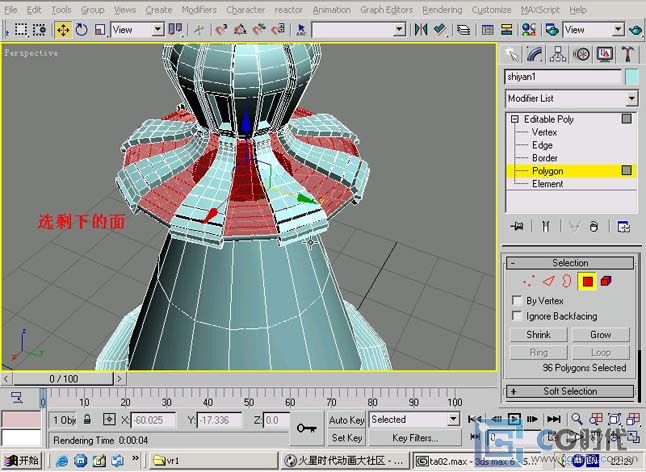Open Schematic View from toolbar
The image size is (646, 472).
(x=506, y=30)
